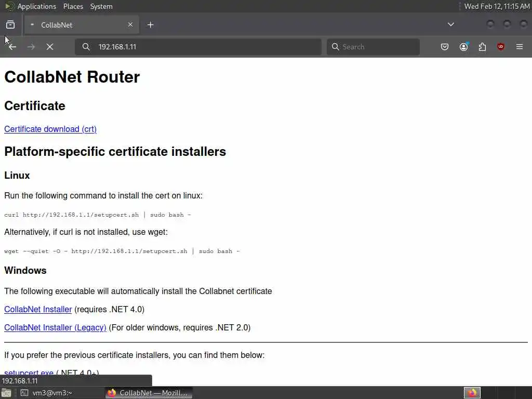Click the Applications menu logo icon
Image resolution: width=532 pixels, height=399 pixels.
(x=9, y=6)
